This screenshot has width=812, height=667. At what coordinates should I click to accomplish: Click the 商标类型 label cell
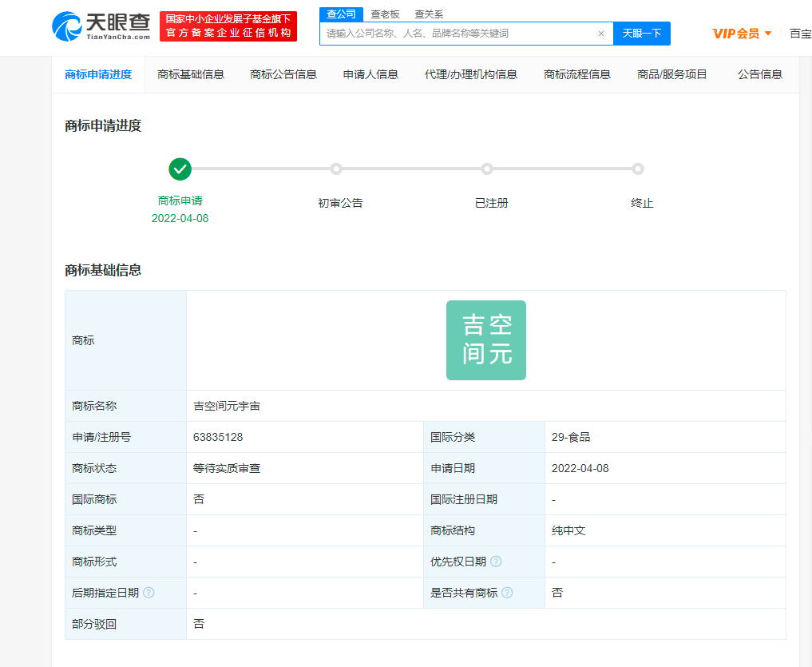coord(126,530)
